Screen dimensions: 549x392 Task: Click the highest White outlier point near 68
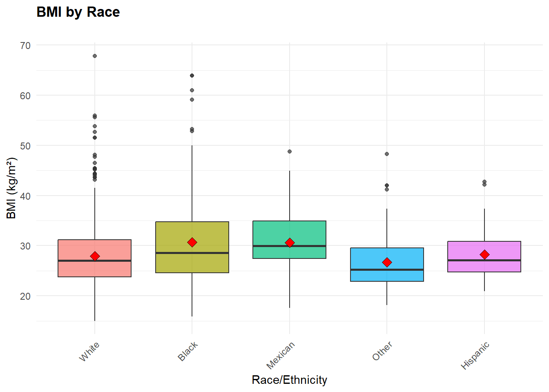click(95, 56)
